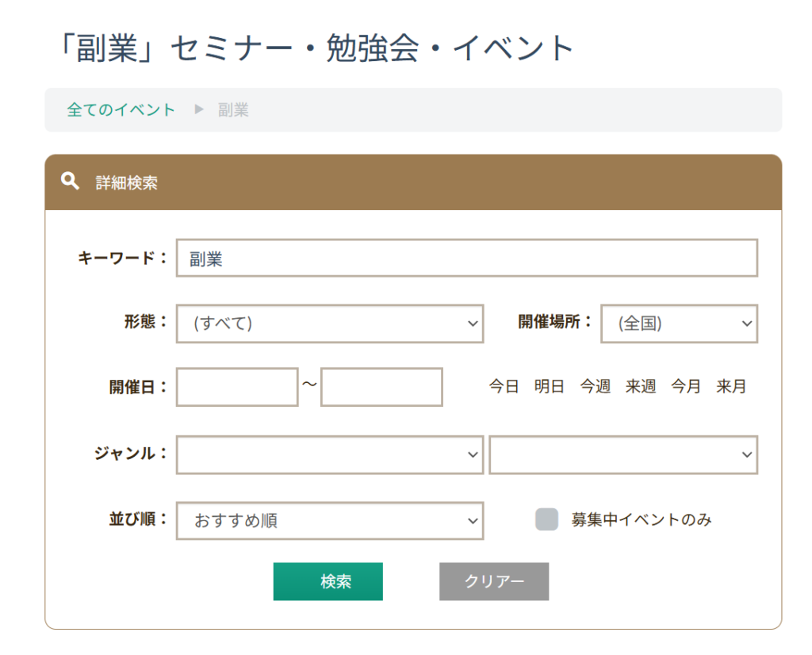Image resolution: width=812 pixels, height=655 pixels.
Task: Toggle the 募集中イベントのみ checkbox
Action: click(x=546, y=520)
